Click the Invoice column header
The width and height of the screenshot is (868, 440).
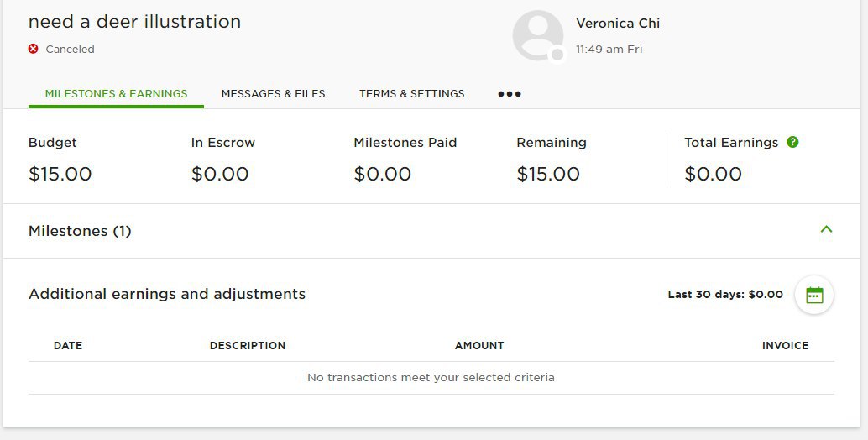click(785, 345)
